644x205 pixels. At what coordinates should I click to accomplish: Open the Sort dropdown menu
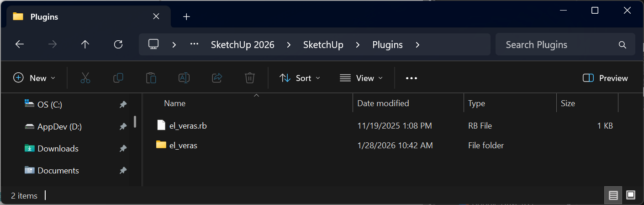(x=300, y=78)
